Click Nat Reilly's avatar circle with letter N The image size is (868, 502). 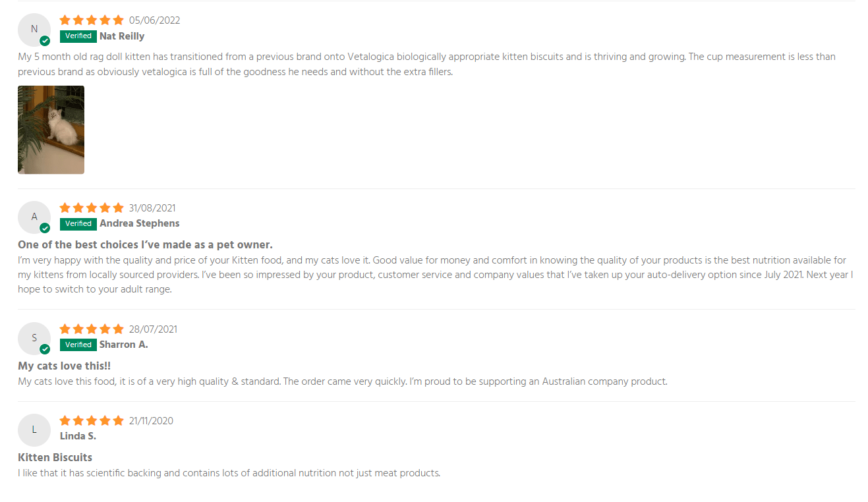(34, 30)
